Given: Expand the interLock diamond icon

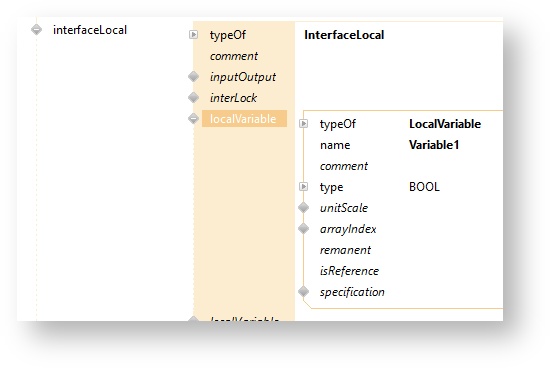Looking at the screenshot, I should click(x=194, y=97).
